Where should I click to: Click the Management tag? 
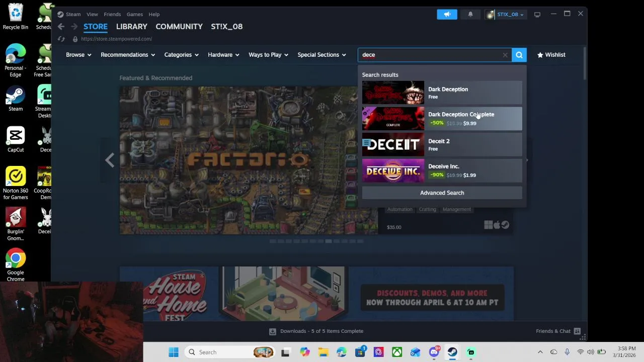[x=457, y=209]
